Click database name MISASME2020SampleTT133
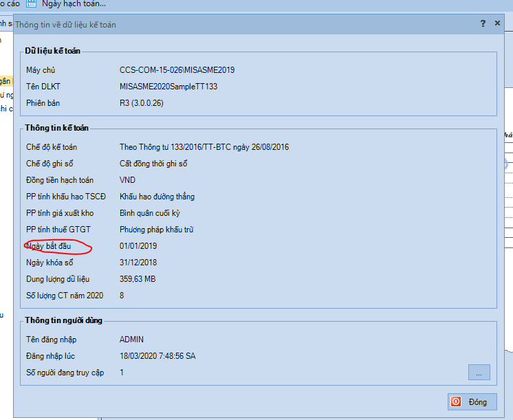 [x=168, y=87]
